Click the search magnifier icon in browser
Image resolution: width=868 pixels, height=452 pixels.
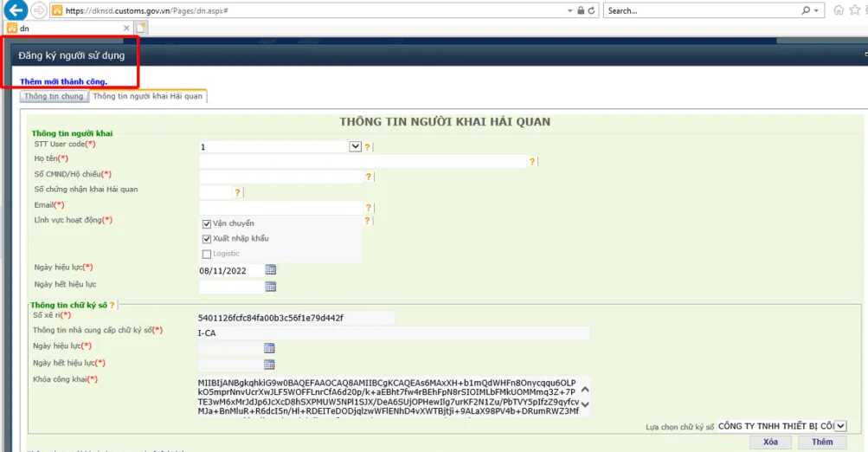806,10
